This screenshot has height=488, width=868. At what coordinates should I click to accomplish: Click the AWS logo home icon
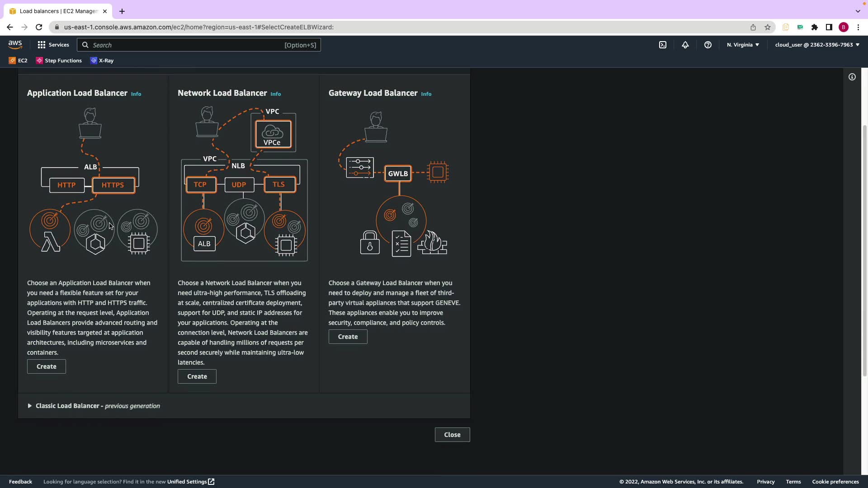click(15, 45)
